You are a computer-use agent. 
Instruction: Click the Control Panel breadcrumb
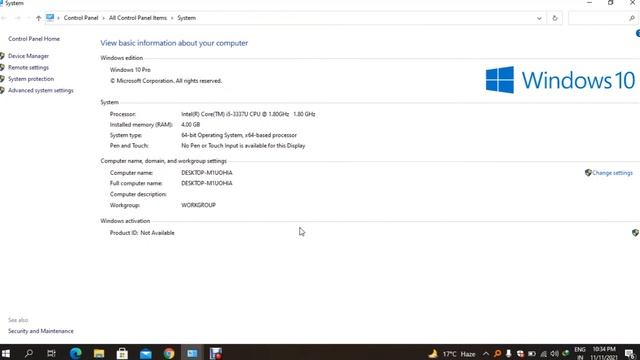click(x=81, y=18)
